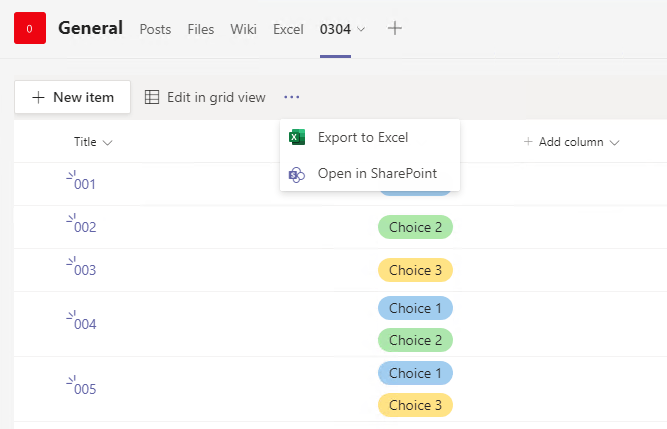The width and height of the screenshot is (667, 429).
Task: Click the SharePoint icon in the menu
Action: point(297,174)
